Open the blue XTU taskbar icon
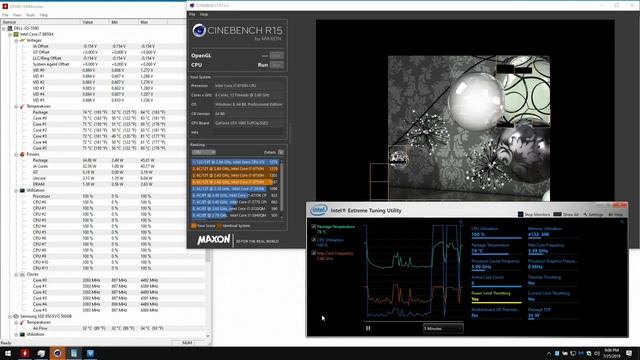Viewport: 640px width, 360px height. pyautogui.click(x=90, y=353)
